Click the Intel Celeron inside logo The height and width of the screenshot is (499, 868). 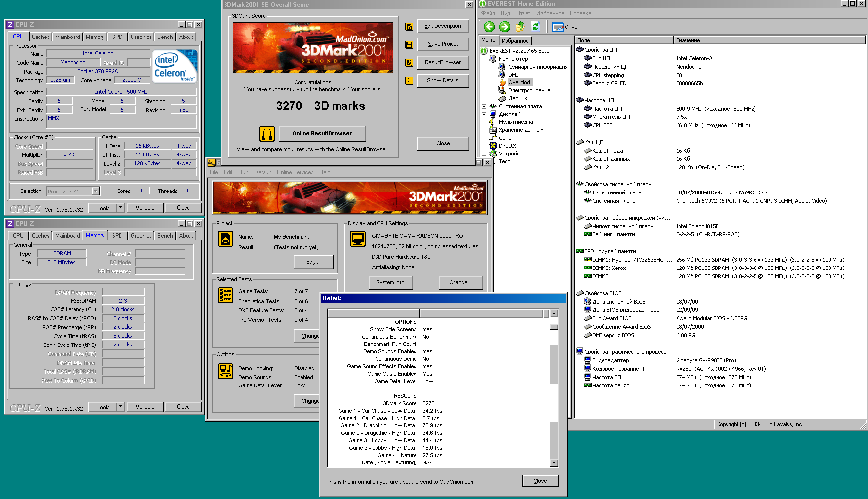(175, 66)
